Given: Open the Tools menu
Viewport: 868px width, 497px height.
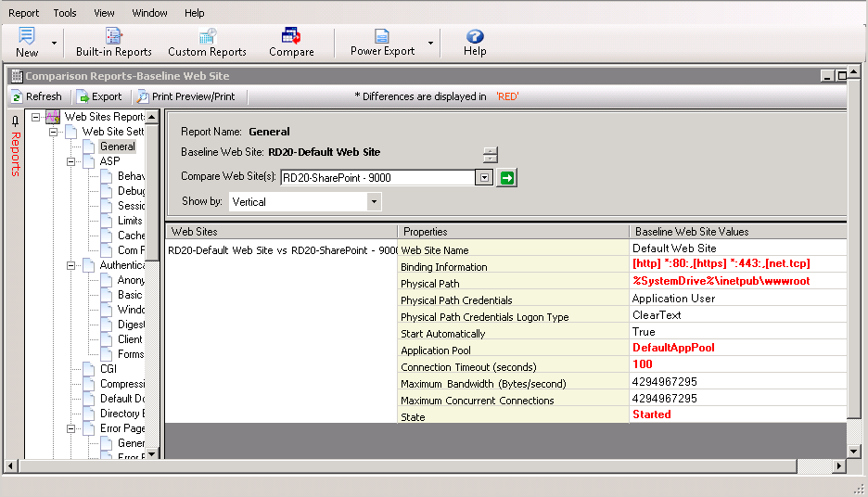Looking at the screenshot, I should [x=65, y=13].
